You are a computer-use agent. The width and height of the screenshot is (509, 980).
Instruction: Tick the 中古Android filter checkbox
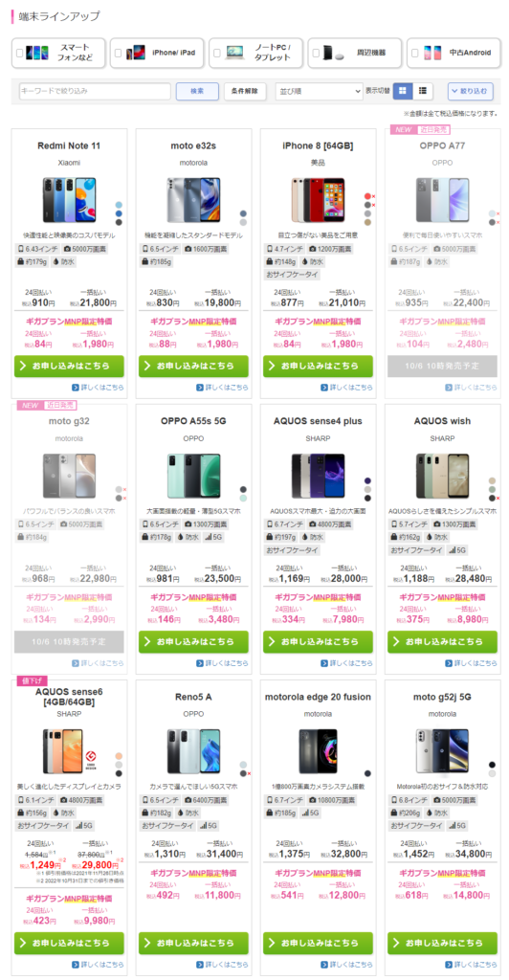click(415, 54)
